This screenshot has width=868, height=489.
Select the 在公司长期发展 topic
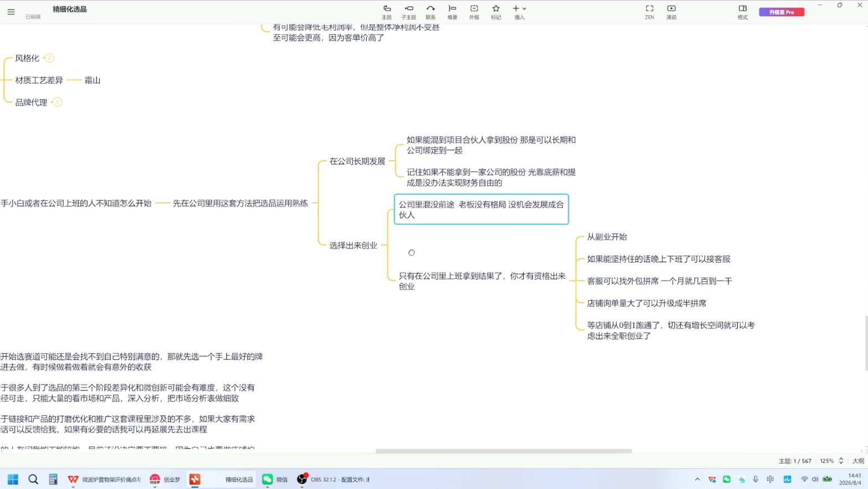click(x=357, y=161)
